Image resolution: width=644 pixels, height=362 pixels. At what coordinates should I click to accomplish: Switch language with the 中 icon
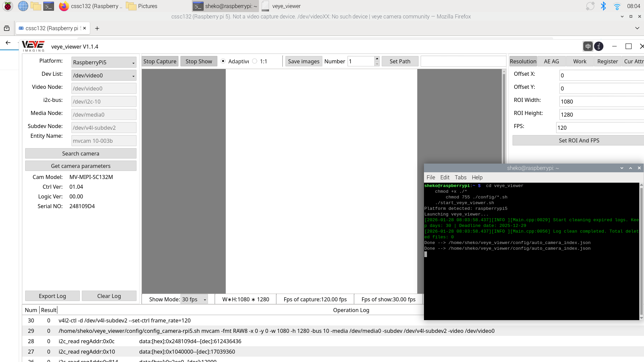(588, 46)
